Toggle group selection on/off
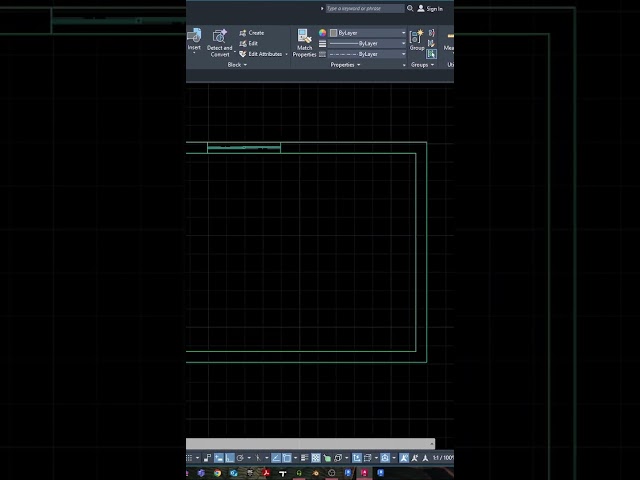The image size is (640, 480). click(431, 54)
